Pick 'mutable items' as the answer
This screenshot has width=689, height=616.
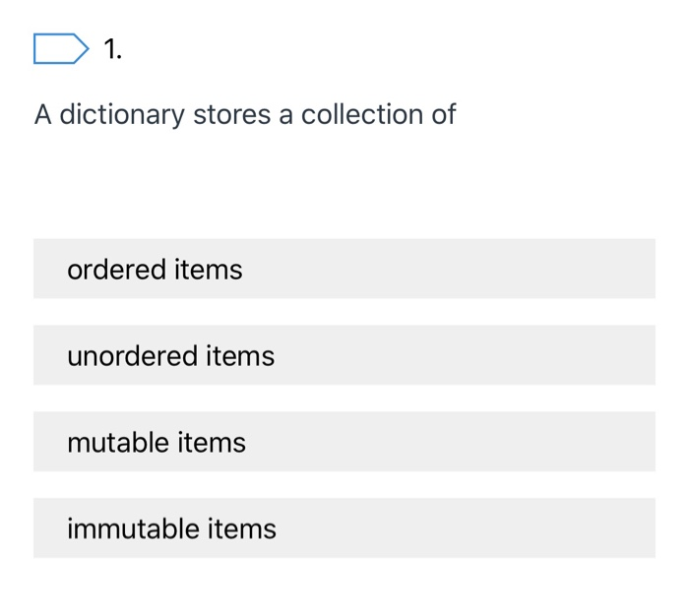pyautogui.click(x=344, y=442)
